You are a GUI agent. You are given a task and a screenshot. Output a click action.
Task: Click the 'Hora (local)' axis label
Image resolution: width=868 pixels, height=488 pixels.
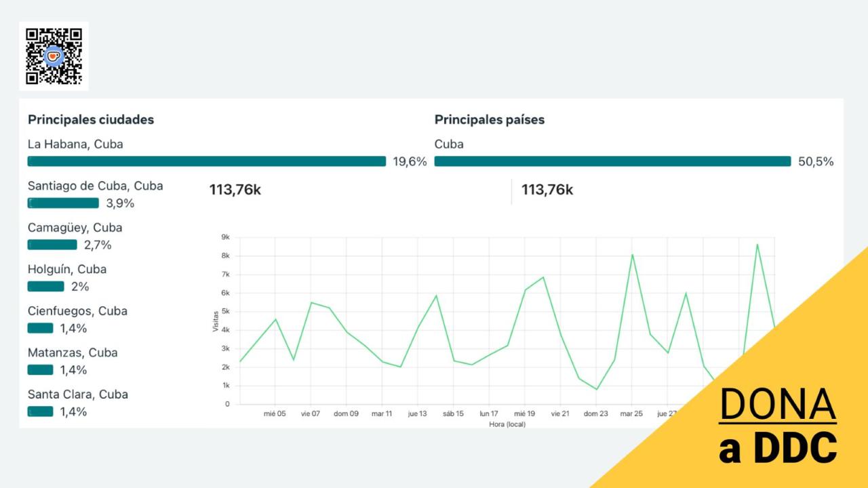click(x=507, y=424)
